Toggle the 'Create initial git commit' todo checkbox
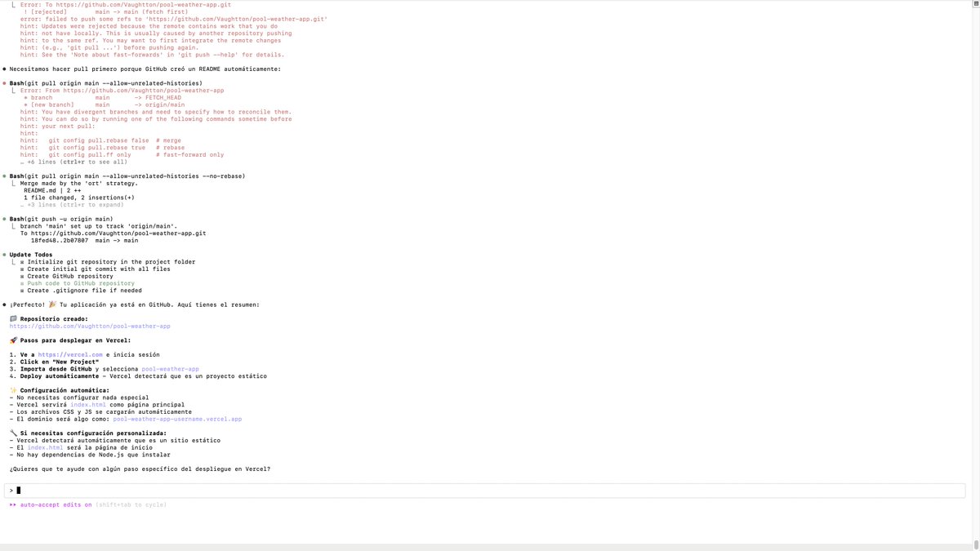Viewport: 980px width, 551px height. 23,269
